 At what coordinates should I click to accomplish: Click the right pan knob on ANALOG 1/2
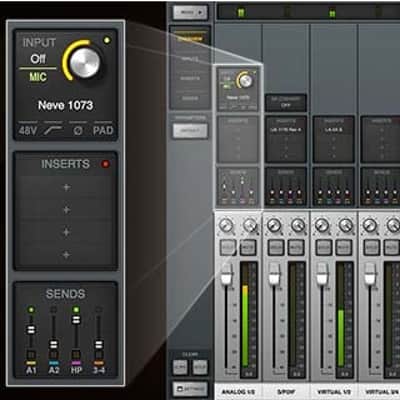pos(250,226)
